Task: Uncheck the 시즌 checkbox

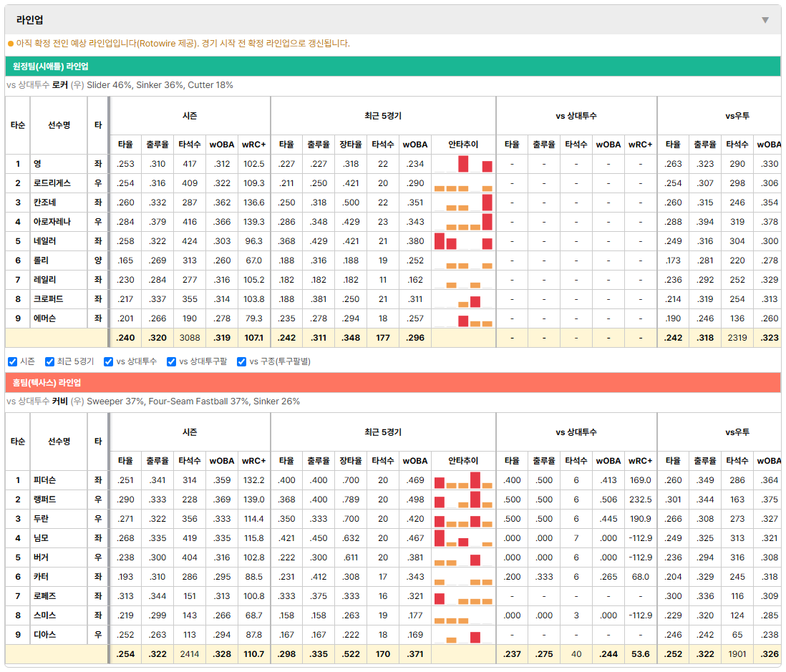Action: (13, 362)
